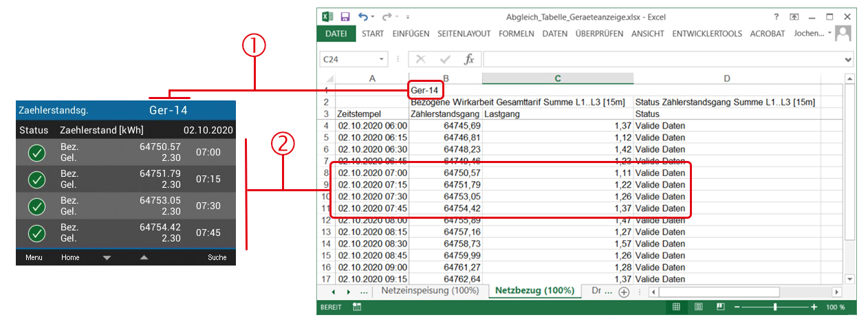
Task: Select cell B1 containing Ger-14
Action: (426, 90)
